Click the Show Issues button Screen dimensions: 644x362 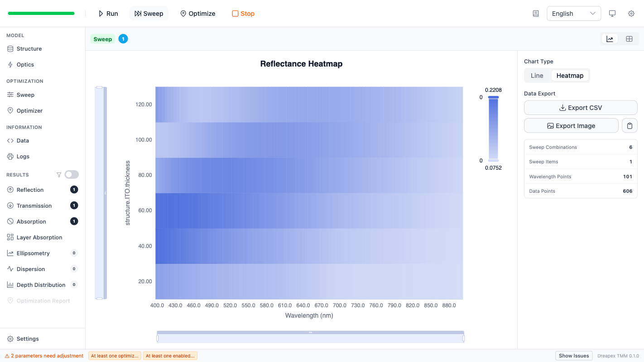[x=573, y=356]
